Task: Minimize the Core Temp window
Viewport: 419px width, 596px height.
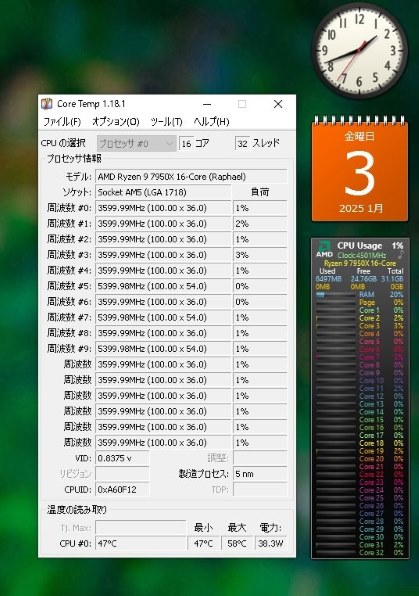Action: pos(207,104)
